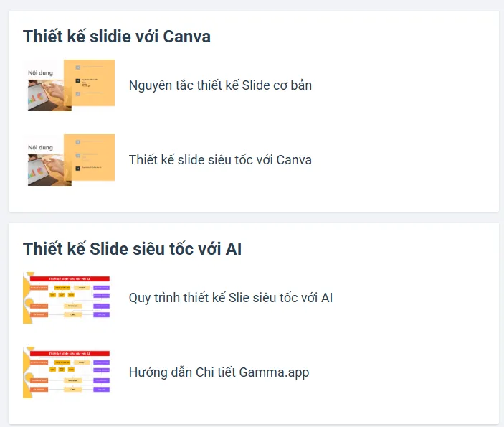Image resolution: width=504 pixels, height=427 pixels.
Task: Click purple flowchart boxes in Quy trình thumbnail
Action: coord(101,301)
